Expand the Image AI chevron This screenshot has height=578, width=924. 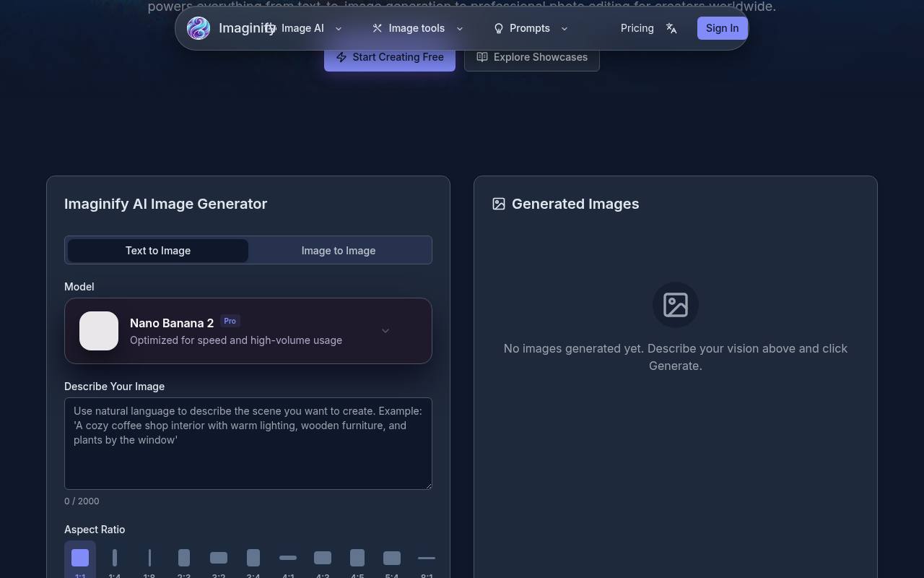tap(338, 29)
